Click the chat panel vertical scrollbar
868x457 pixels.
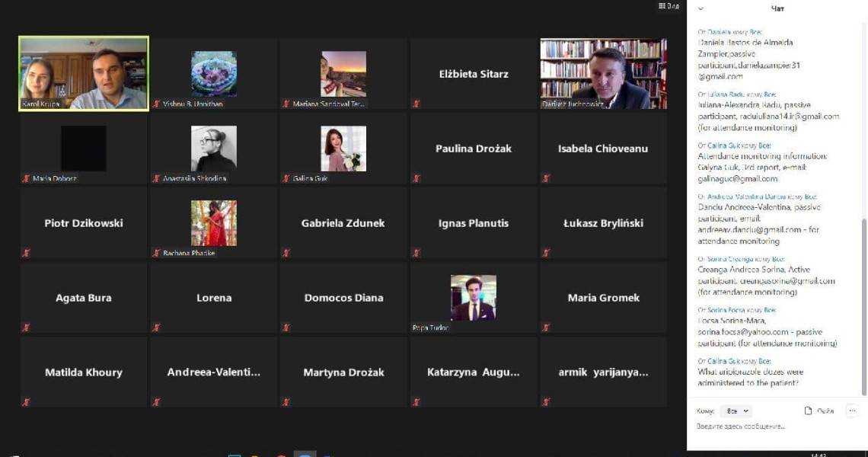point(864,308)
